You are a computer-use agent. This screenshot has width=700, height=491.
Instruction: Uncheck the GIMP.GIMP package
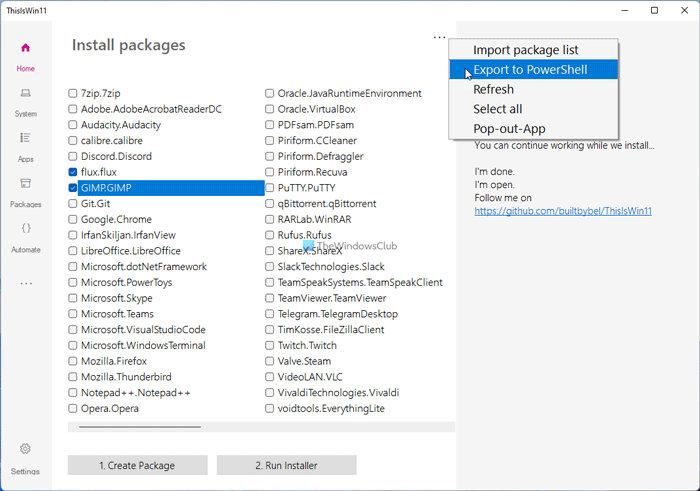tap(73, 188)
